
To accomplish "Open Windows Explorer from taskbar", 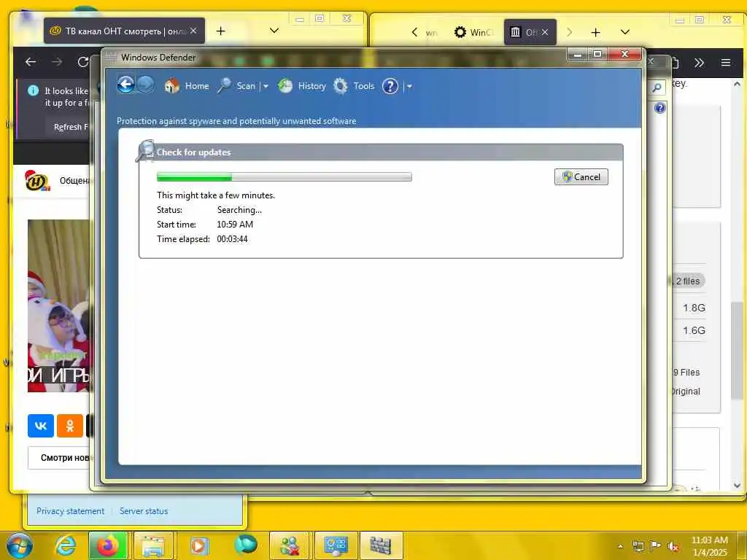I will tap(153, 545).
